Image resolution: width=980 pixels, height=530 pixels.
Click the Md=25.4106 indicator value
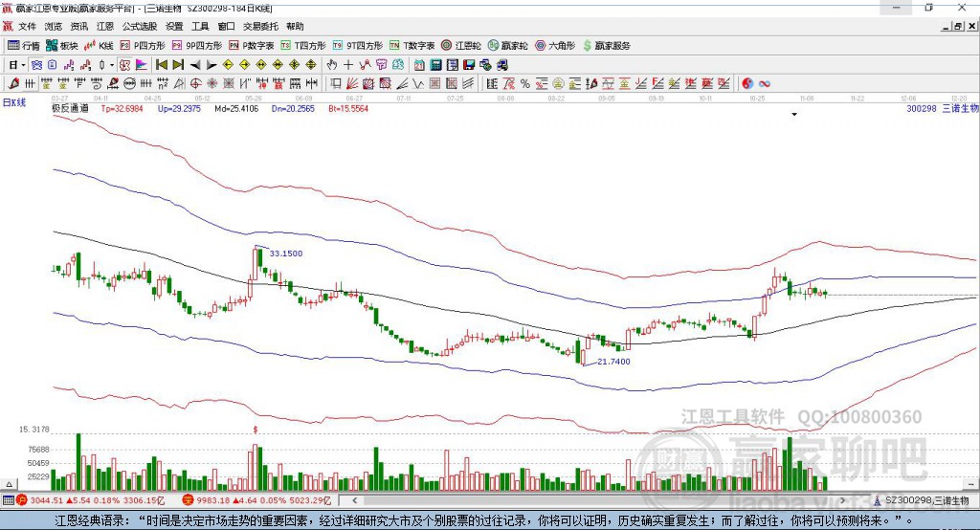tap(236, 108)
